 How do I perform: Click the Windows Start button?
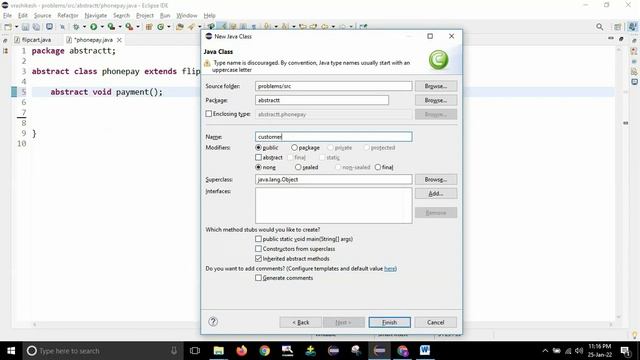11,351
